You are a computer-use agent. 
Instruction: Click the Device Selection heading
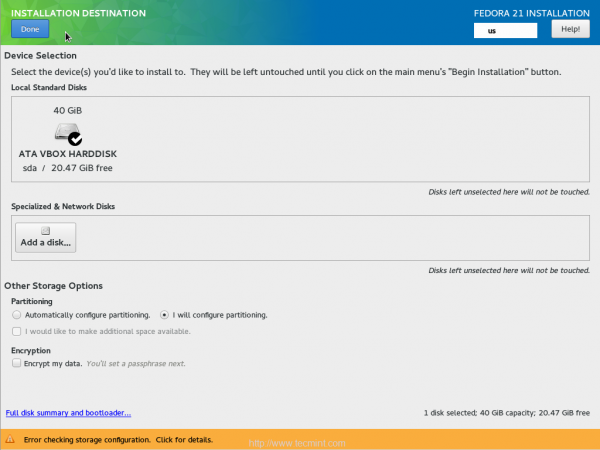coord(40,55)
